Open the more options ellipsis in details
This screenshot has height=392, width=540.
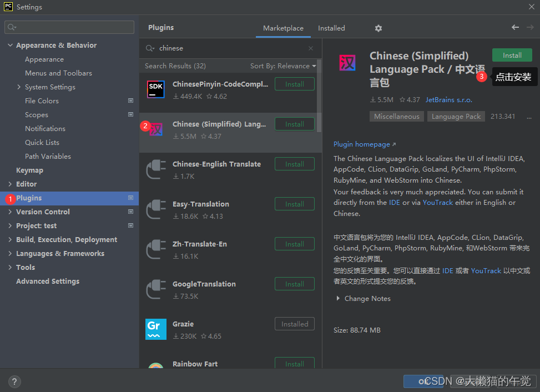(529, 118)
